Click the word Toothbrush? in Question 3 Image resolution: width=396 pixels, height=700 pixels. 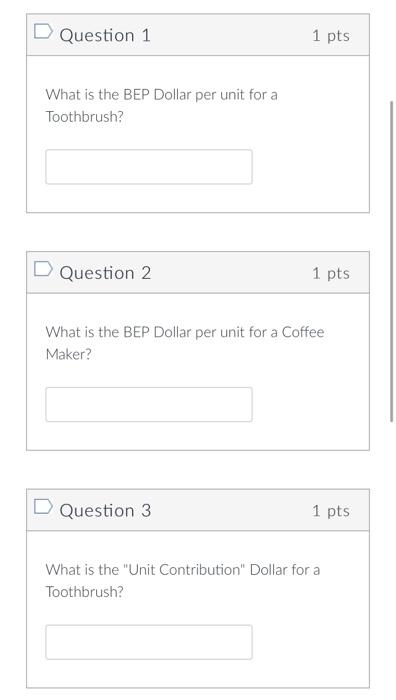(x=84, y=592)
